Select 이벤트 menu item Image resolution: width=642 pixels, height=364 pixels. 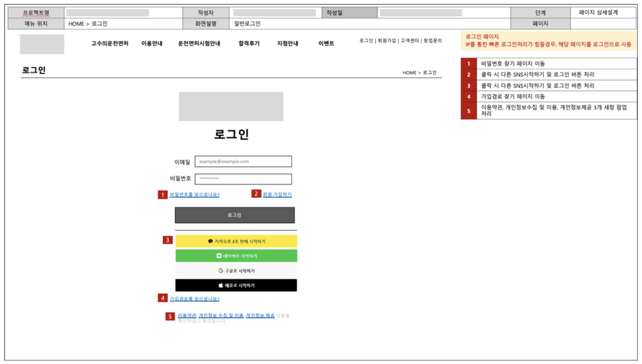[326, 44]
